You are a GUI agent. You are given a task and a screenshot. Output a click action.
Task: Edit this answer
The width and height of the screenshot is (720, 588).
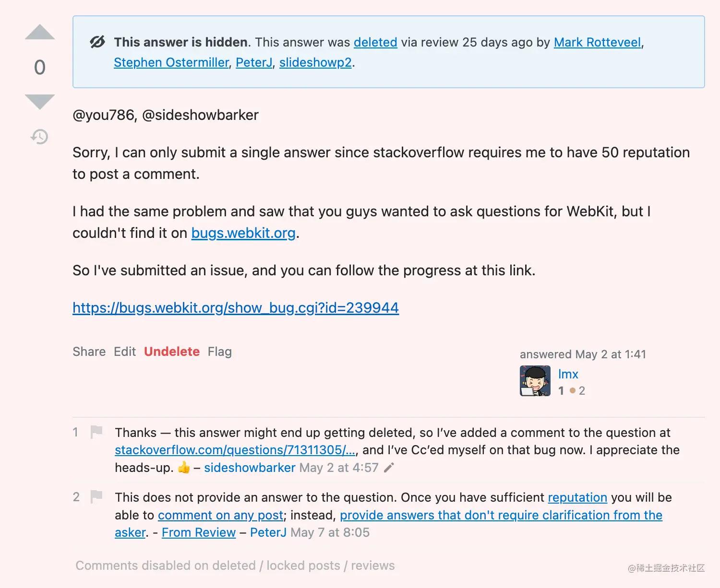[x=125, y=352]
